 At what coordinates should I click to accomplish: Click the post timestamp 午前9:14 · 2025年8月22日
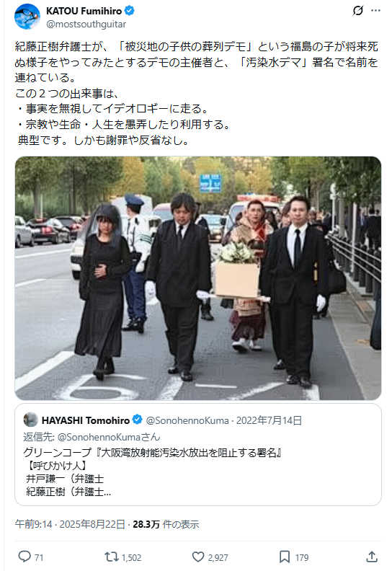coord(70,524)
